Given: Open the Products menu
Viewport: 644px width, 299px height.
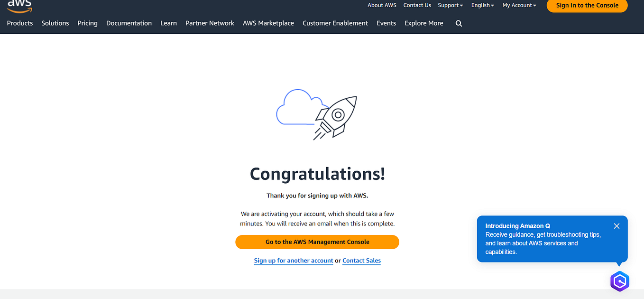Looking at the screenshot, I should pos(19,23).
